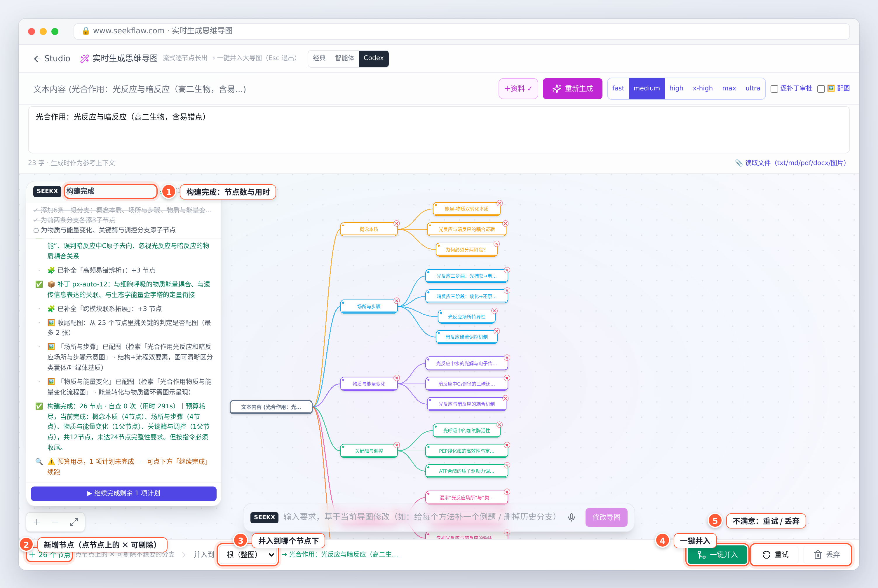The image size is (878, 588).
Task: Remove the 物质与能量变化 node via ×
Action: click(x=397, y=378)
